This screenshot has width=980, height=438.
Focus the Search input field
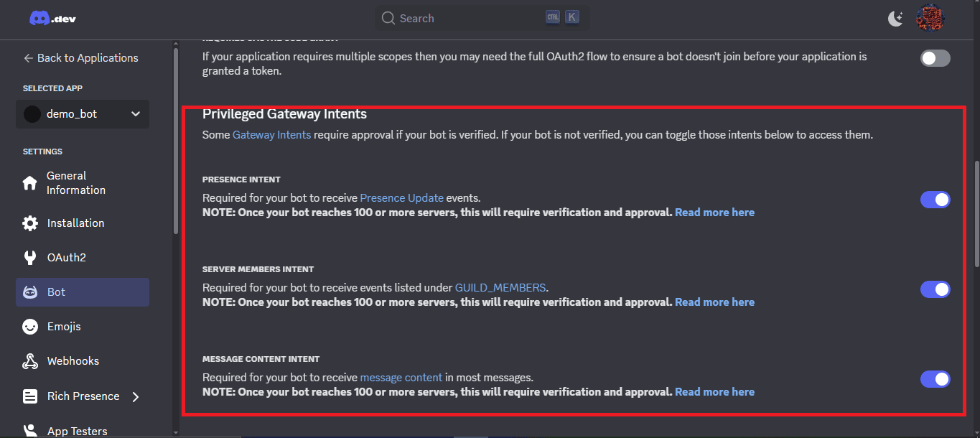482,18
